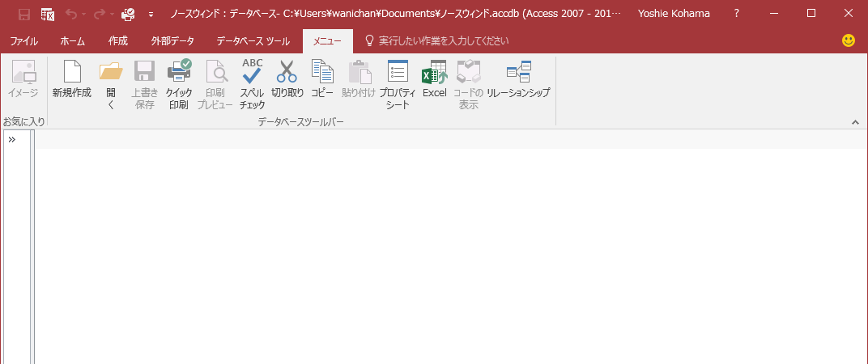Image resolution: width=868 pixels, height=364 pixels.
Task: Run スペルチェック
Action: tap(253, 85)
